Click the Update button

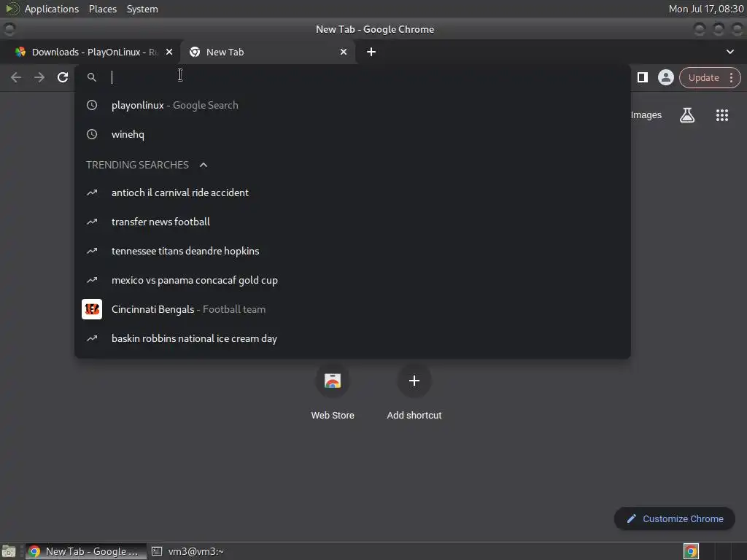click(704, 77)
